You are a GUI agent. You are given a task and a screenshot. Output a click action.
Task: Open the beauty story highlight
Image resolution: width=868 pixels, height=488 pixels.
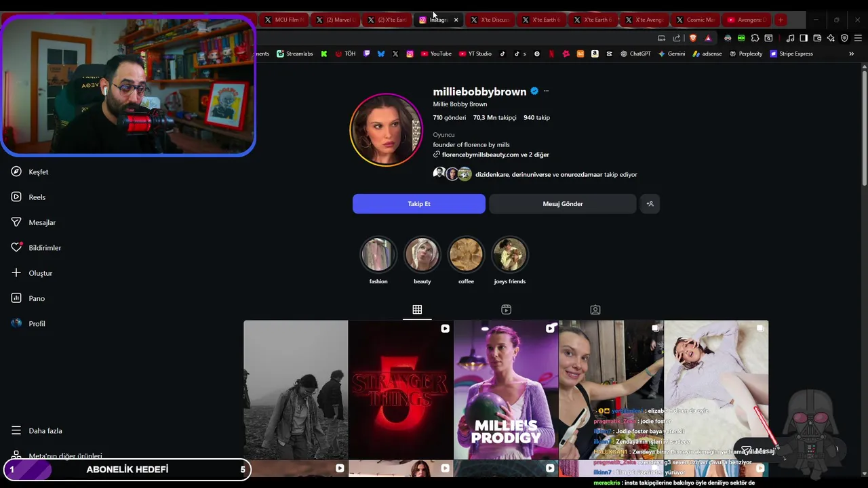coord(422,254)
